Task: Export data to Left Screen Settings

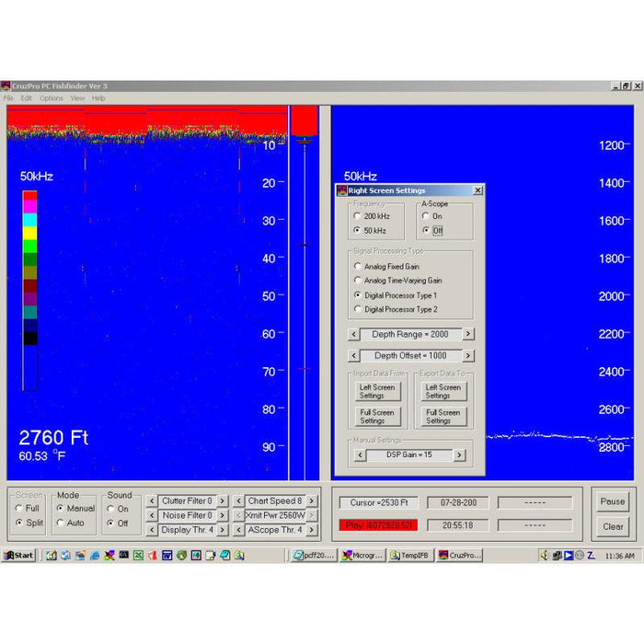Action: coord(443,391)
